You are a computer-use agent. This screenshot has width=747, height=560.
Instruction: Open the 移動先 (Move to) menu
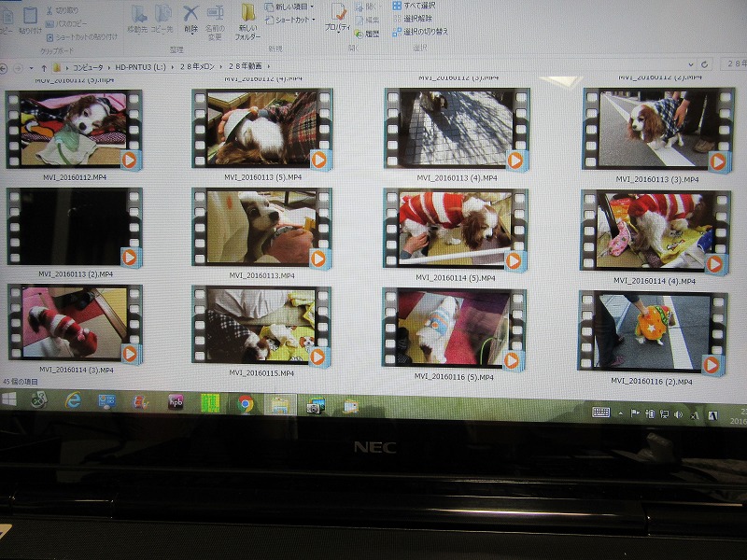pyautogui.click(x=137, y=19)
